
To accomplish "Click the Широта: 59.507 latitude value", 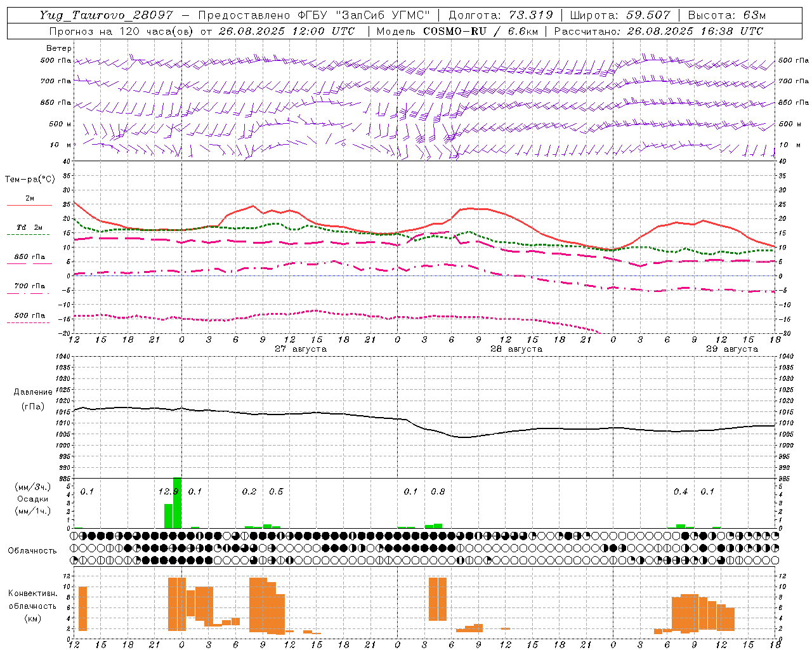I will [620, 15].
